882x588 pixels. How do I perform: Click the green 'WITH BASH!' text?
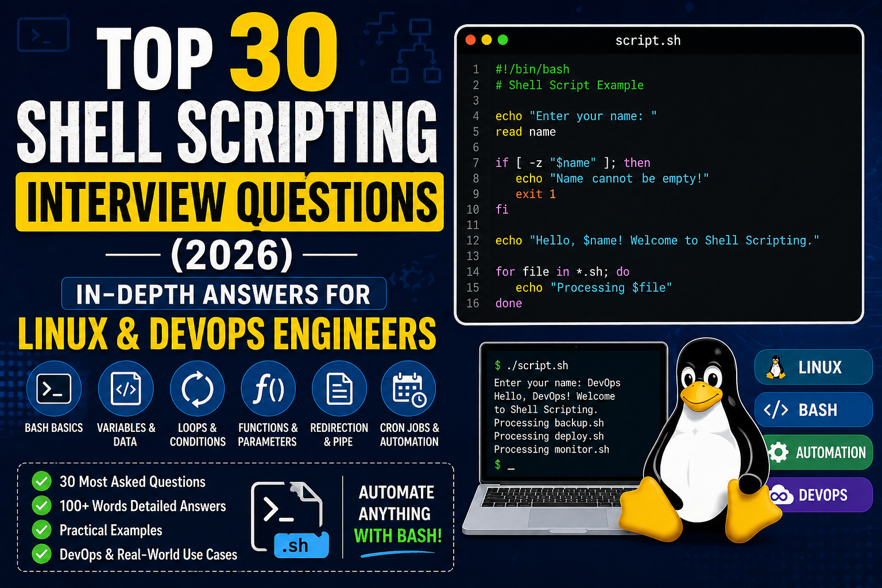(x=398, y=535)
